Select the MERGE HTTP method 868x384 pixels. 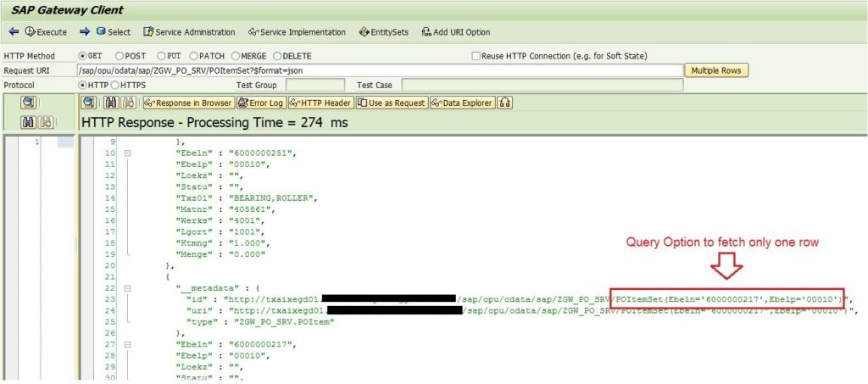pos(236,56)
